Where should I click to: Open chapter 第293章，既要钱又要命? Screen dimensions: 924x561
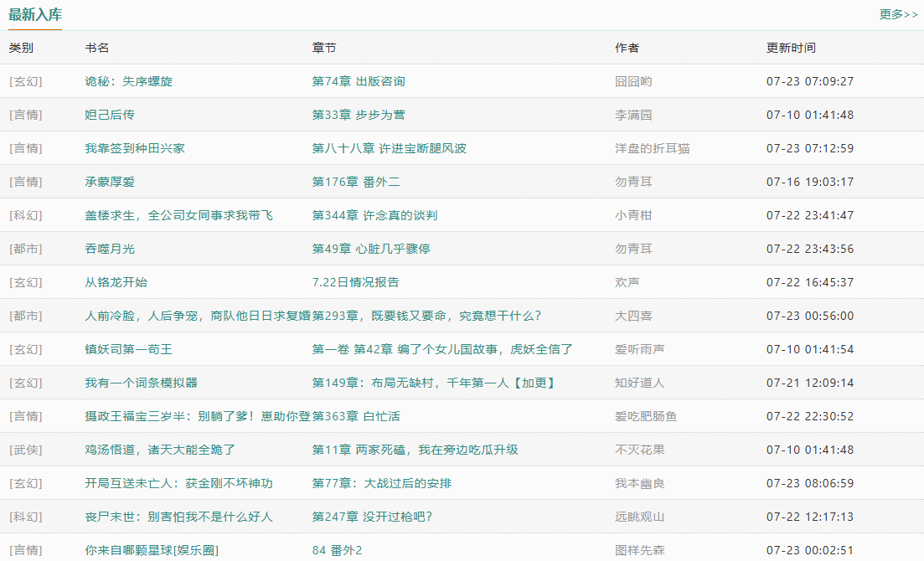426,317
